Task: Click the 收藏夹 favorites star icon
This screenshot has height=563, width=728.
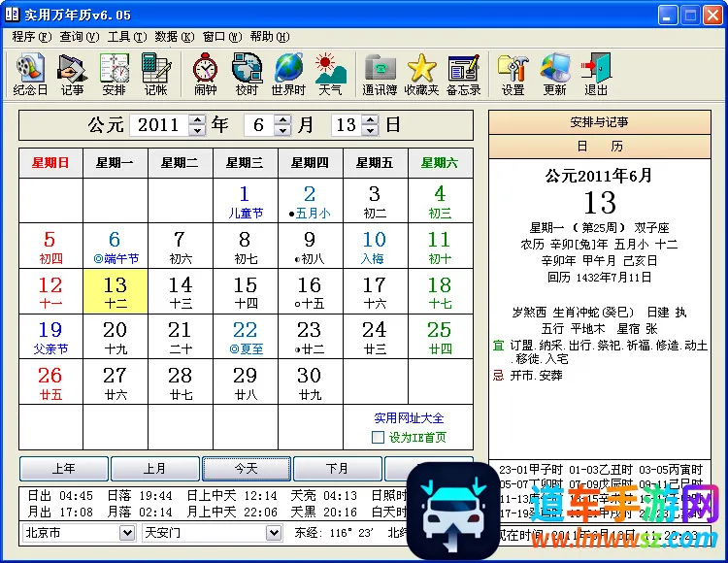Action: tap(421, 74)
